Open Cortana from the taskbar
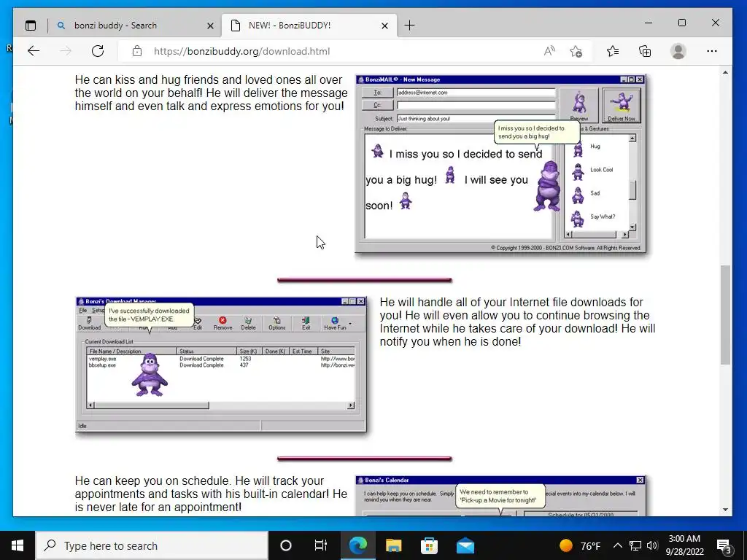 coord(286,545)
